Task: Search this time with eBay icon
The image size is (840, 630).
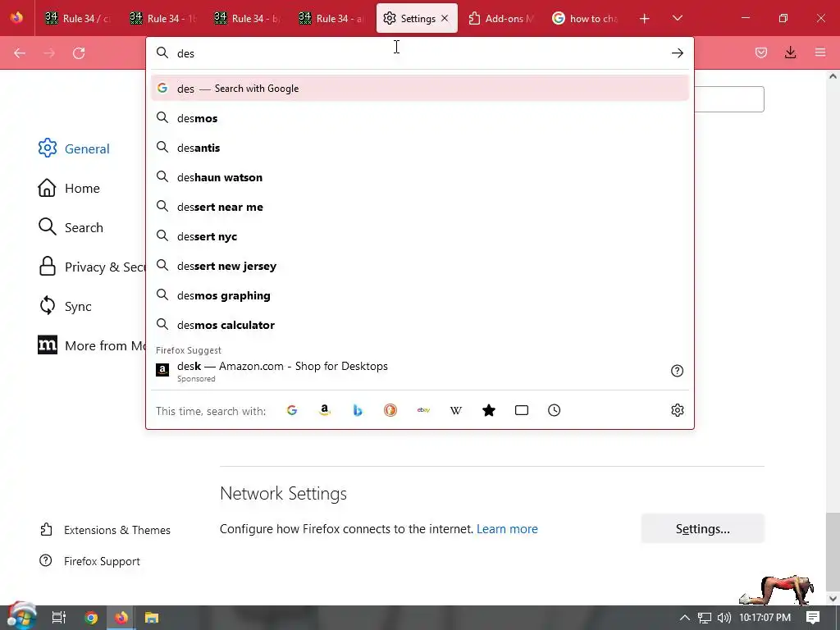Action: pos(423,410)
